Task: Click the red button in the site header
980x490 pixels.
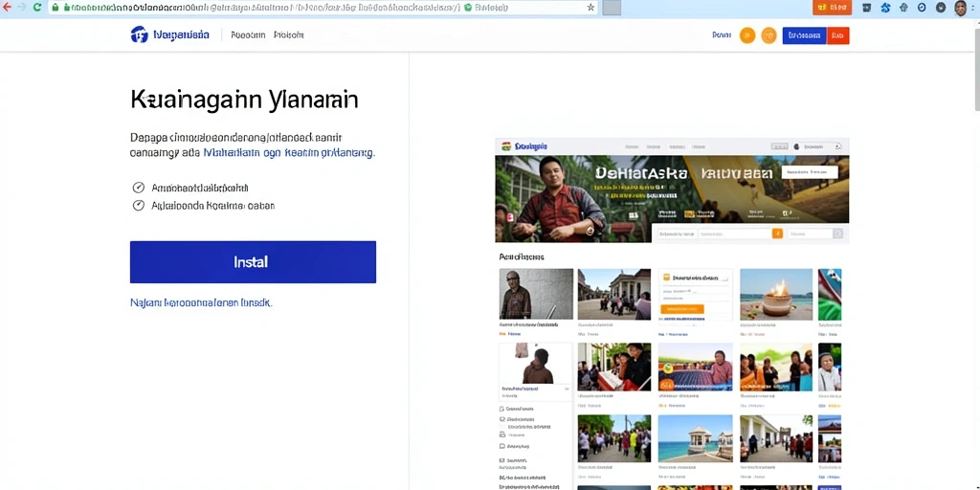Action: click(838, 35)
